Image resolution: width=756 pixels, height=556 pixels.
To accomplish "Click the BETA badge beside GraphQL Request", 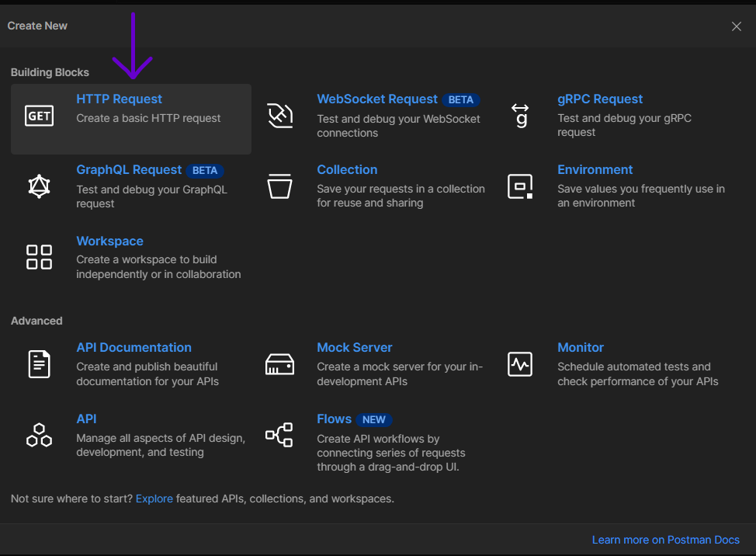I will pos(205,171).
